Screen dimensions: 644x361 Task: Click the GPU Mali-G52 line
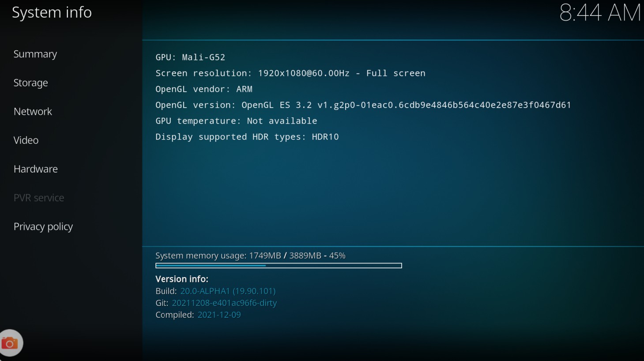(x=190, y=57)
